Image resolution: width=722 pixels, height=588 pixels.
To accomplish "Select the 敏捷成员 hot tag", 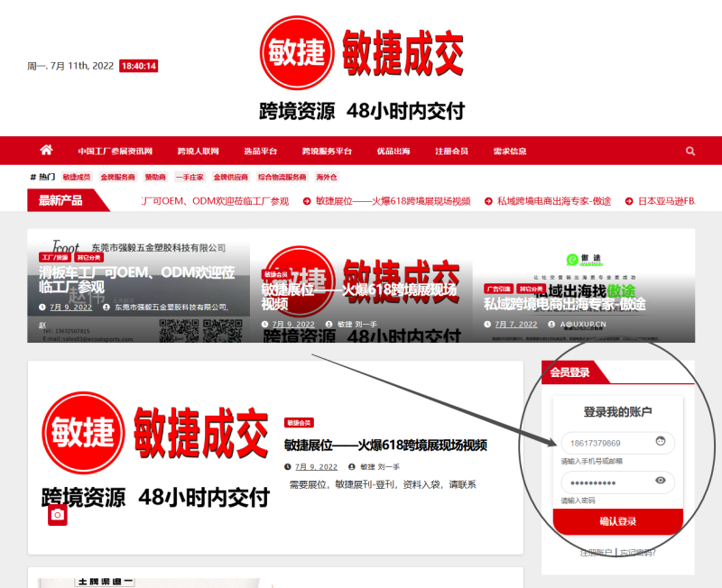I will 77,177.
